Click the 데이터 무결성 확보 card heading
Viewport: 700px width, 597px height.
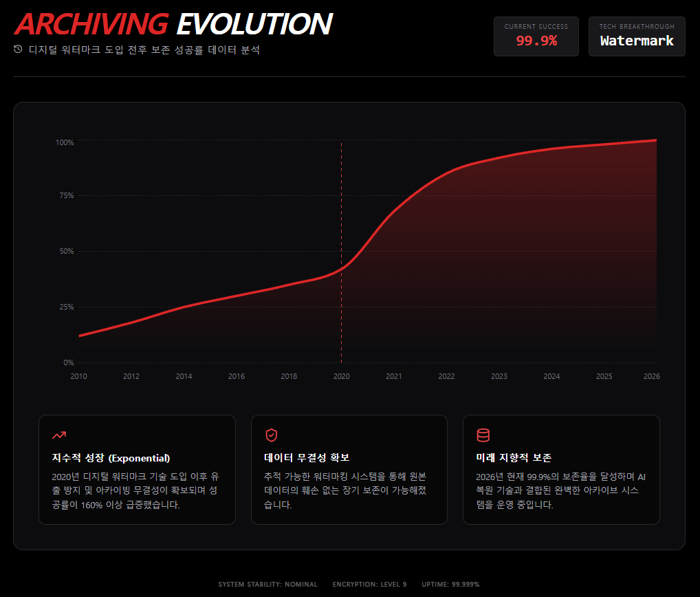click(x=309, y=457)
